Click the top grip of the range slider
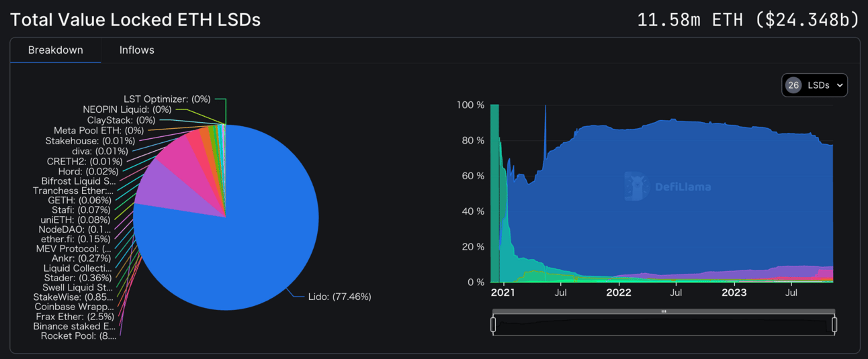Screen dimensions: 868x359 pos(664,311)
